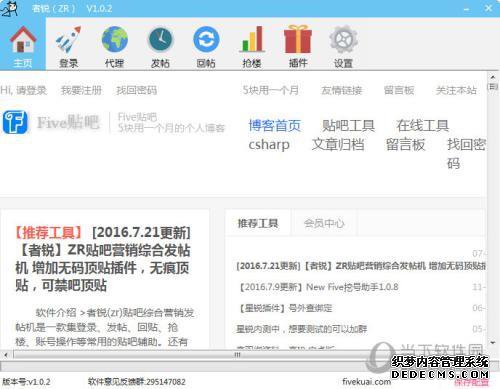Open 在线工具 in the navigation menu
Image resolution: width=500 pixels, height=389 pixels.
pos(422,126)
